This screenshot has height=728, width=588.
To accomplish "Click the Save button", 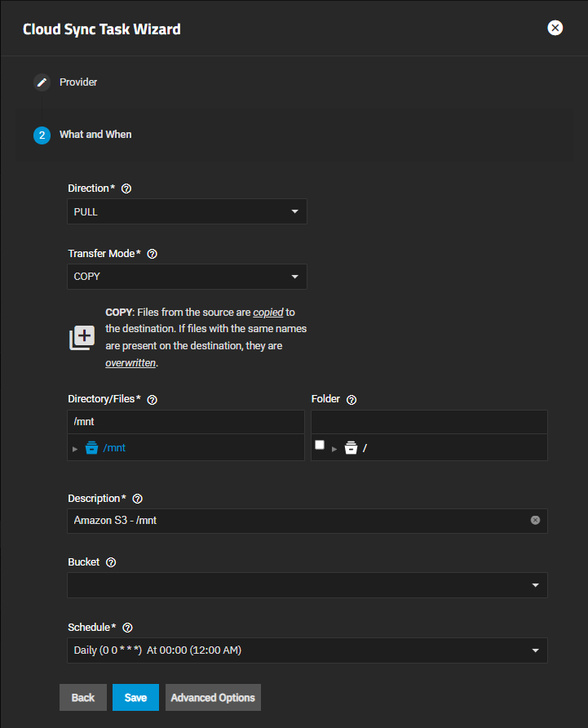I will coord(135,698).
